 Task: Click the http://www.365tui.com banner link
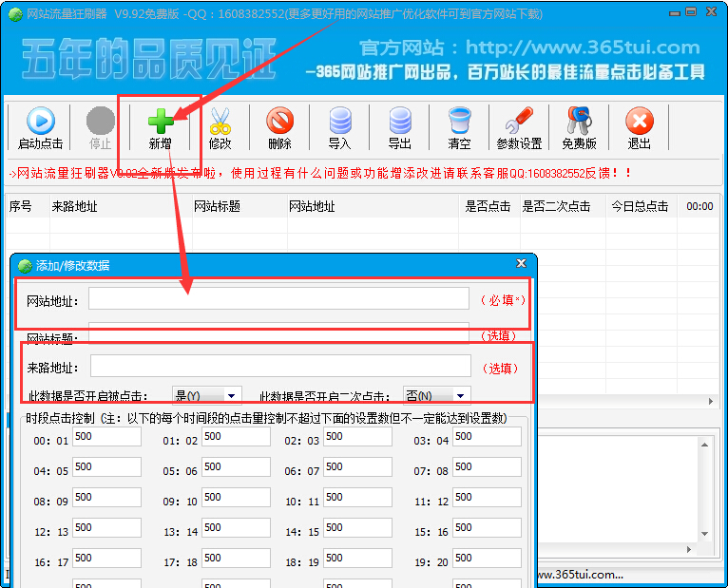pos(583,47)
